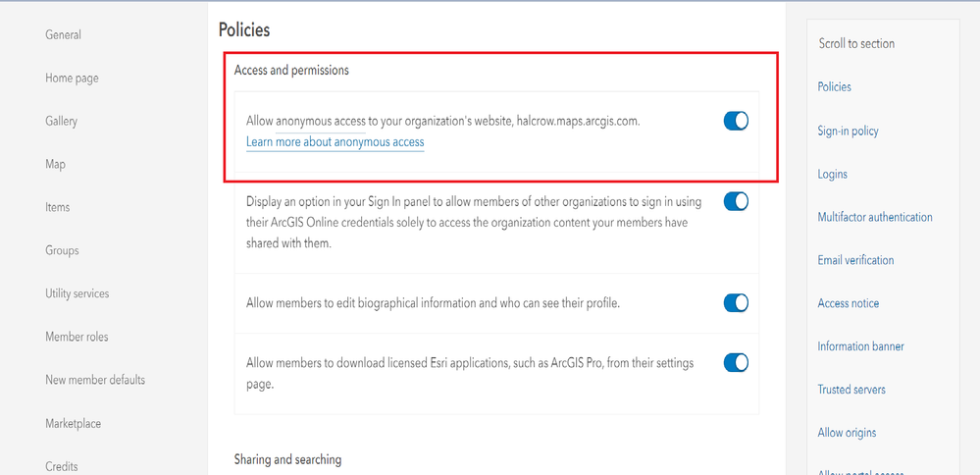980x475 pixels.
Task: Jump to Email verification section
Action: coord(855,261)
